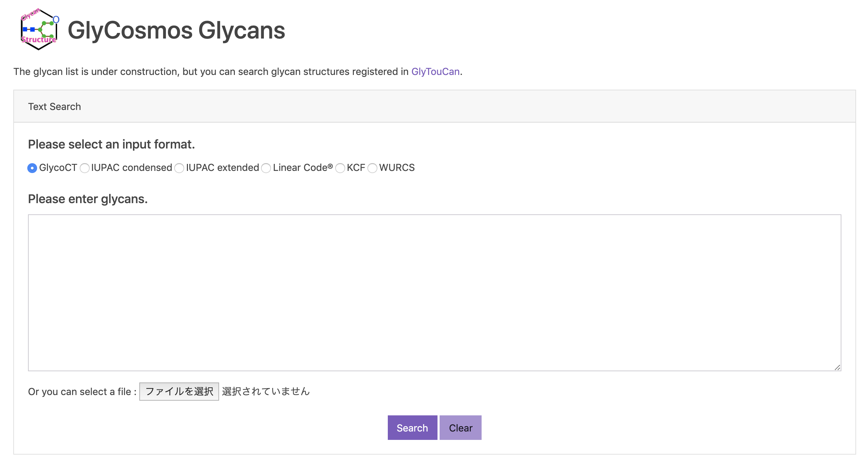
Task: Open the GlyTouCan link
Action: [435, 71]
